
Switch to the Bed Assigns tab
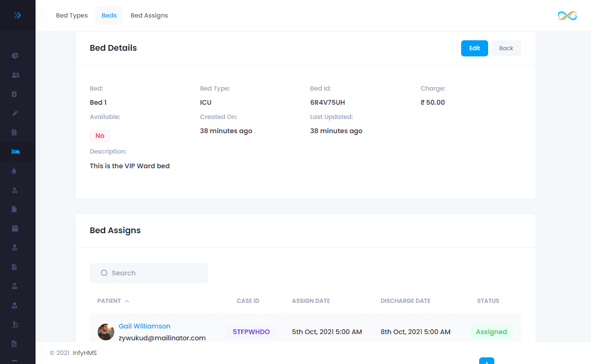click(149, 16)
